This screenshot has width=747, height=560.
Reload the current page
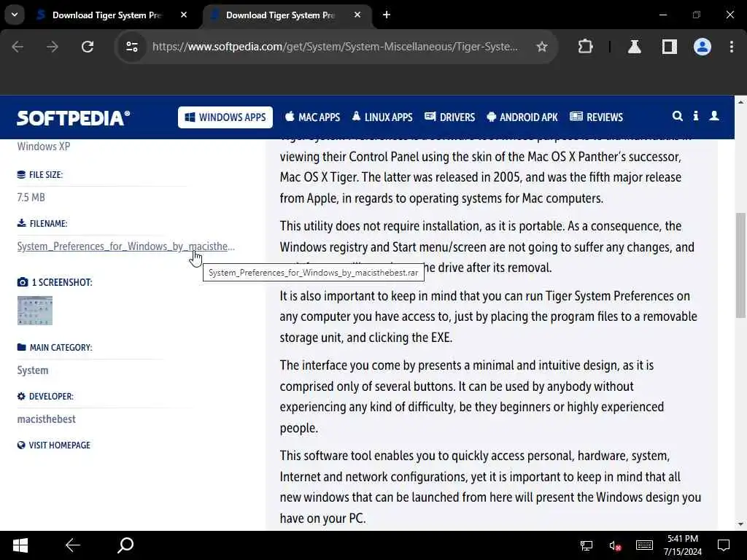point(88,47)
